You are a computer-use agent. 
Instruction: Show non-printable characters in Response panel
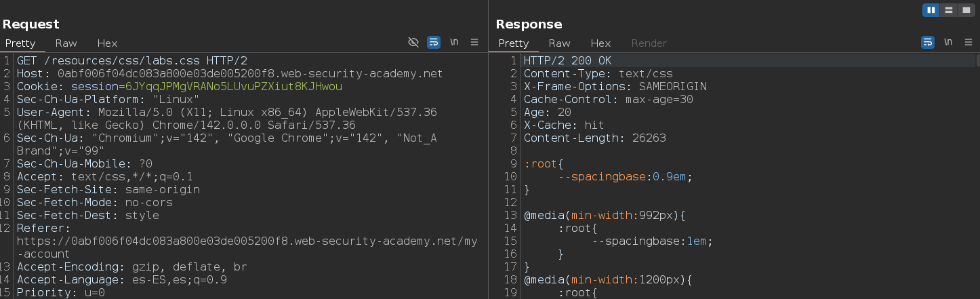[x=948, y=42]
